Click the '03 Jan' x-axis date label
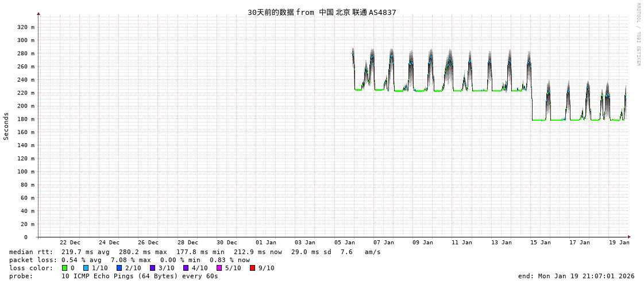 (305, 243)
